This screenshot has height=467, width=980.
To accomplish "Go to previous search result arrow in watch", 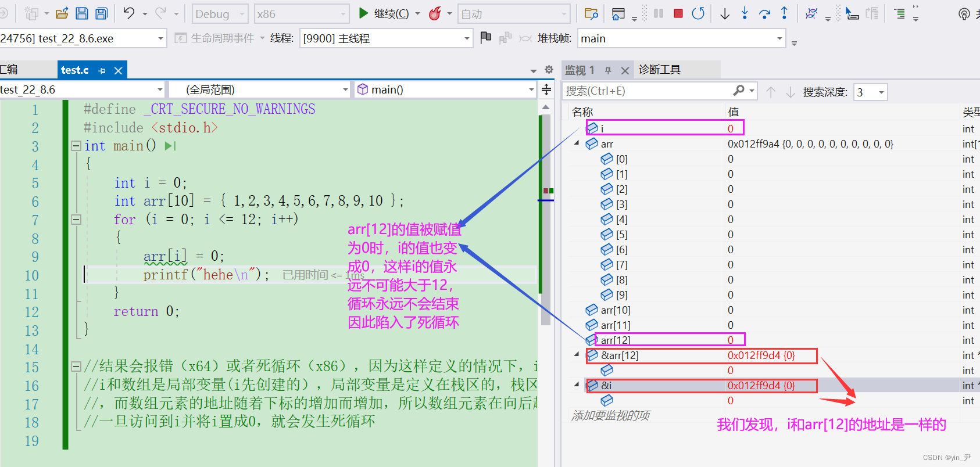I will coord(771,92).
